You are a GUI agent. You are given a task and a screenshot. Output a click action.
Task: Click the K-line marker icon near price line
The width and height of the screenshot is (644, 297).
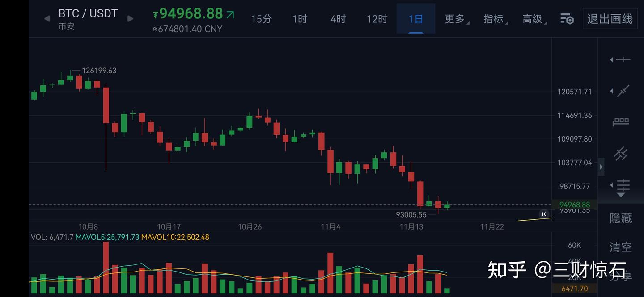(x=544, y=214)
